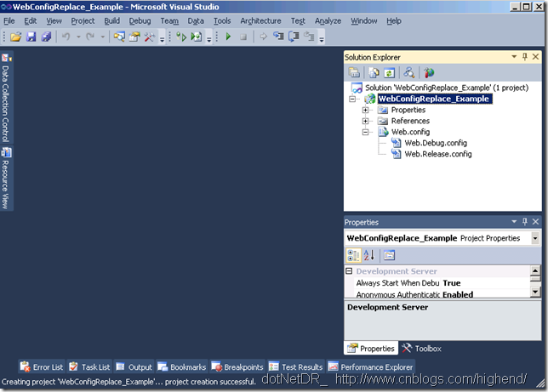The height and width of the screenshot is (392, 548).
Task: Click the Redo toolbar icon
Action: point(90,37)
